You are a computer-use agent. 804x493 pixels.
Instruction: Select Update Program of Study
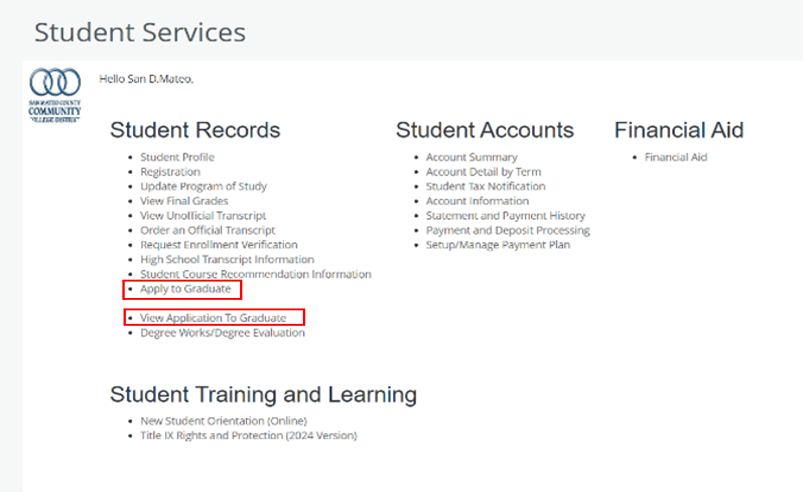pos(203,186)
